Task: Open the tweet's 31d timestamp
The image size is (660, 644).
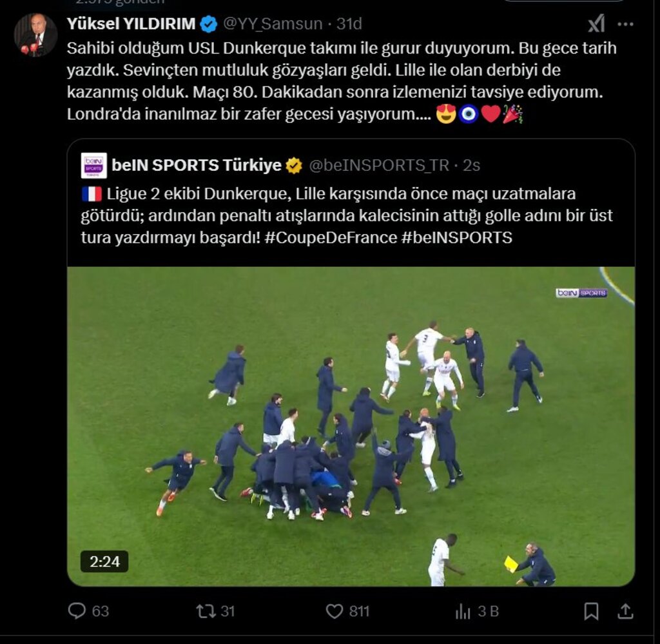Action: (x=349, y=24)
